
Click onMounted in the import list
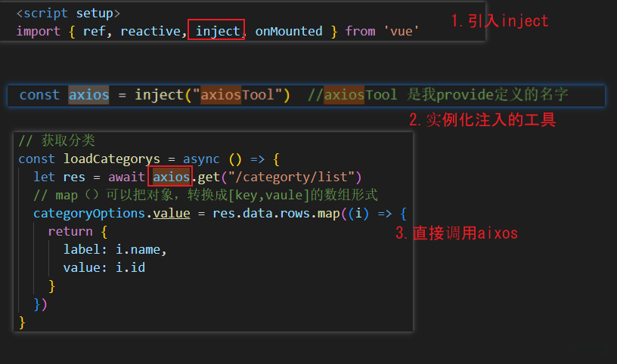(288, 31)
